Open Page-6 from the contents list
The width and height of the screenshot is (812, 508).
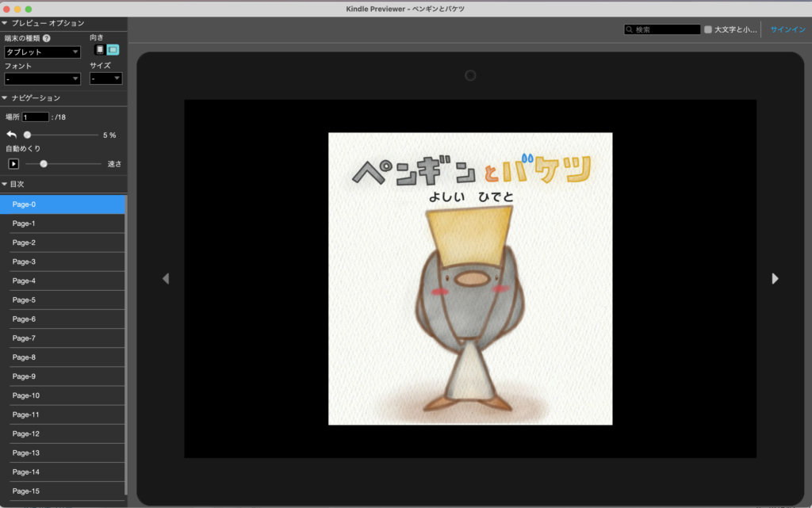pyautogui.click(x=62, y=319)
